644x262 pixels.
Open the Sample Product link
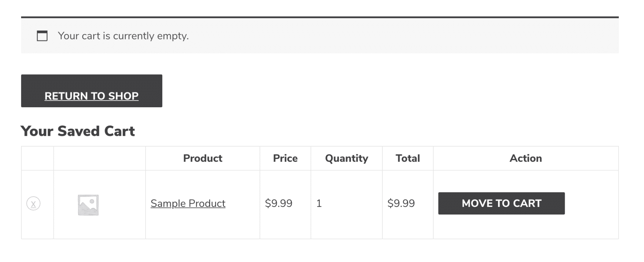(x=188, y=203)
